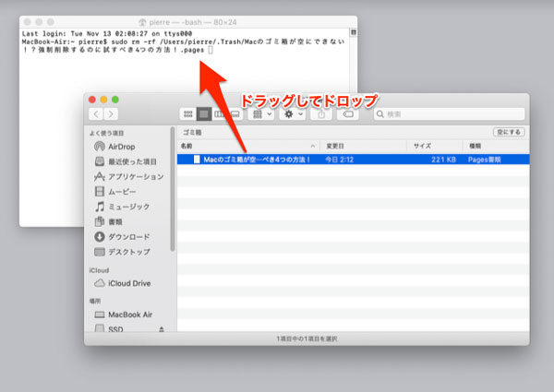The width and height of the screenshot is (554, 392).
Task: Open iCloud Drive in sidebar
Action: click(122, 283)
